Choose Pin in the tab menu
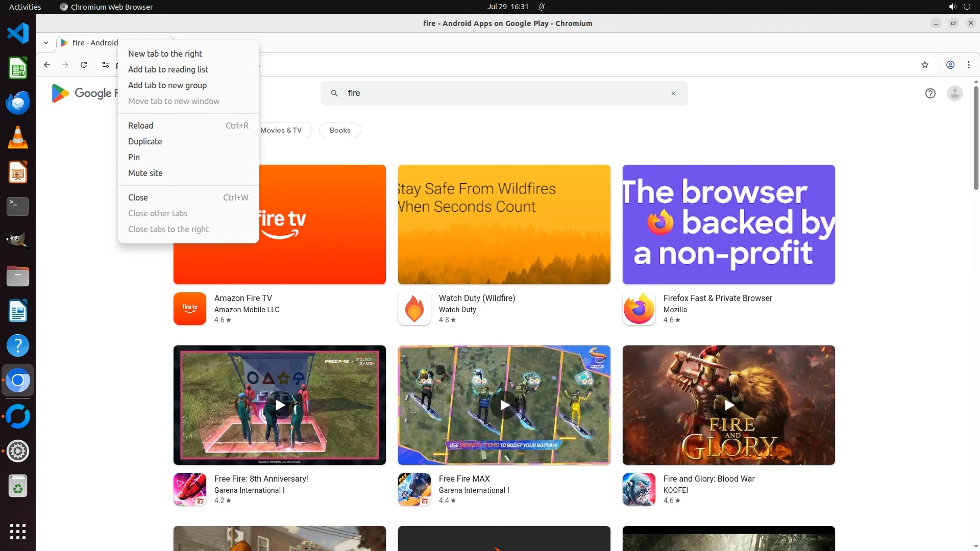The image size is (980, 551). 134,157
